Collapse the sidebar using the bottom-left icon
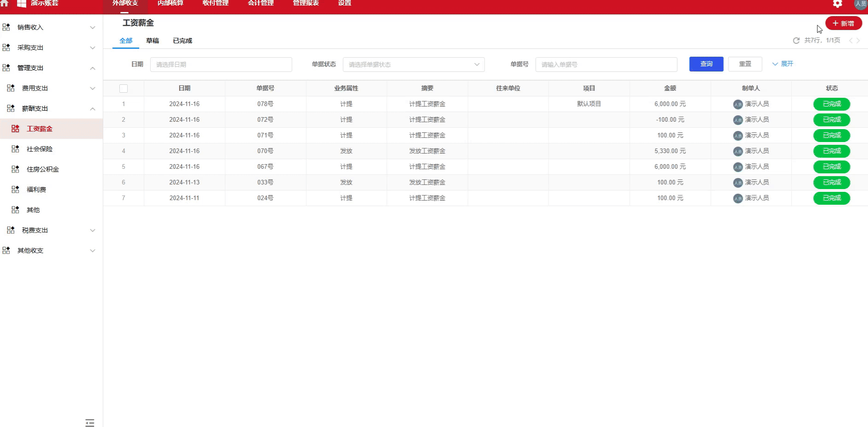This screenshot has height=427, width=868. (x=90, y=422)
